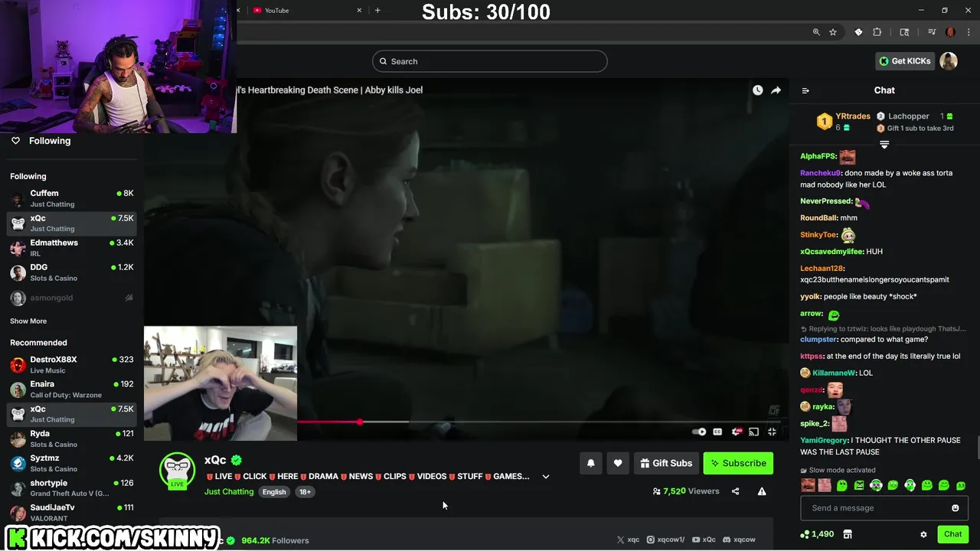Open Chrome three-dot menu
The image size is (980, 551).
coord(969,32)
